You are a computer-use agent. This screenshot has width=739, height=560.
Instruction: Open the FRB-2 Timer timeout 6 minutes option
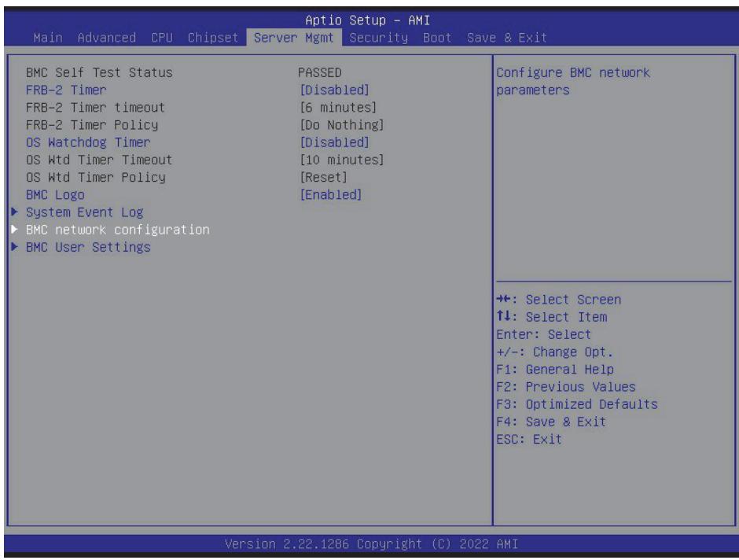338,107
